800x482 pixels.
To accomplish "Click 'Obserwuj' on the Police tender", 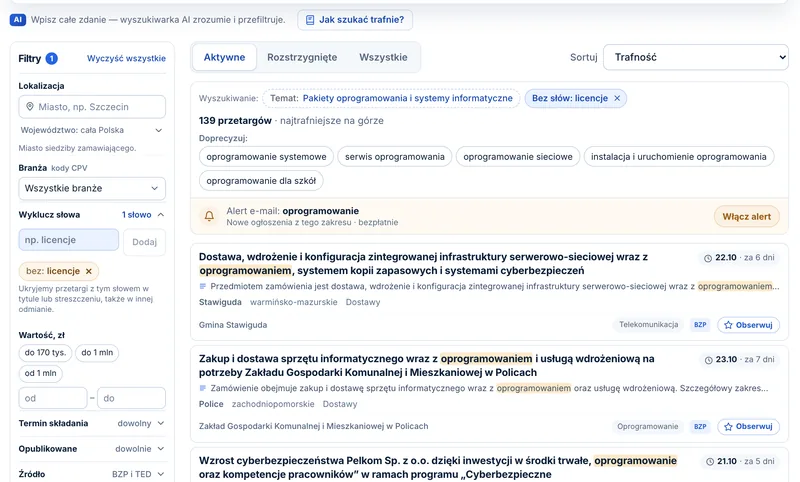I will click(748, 426).
